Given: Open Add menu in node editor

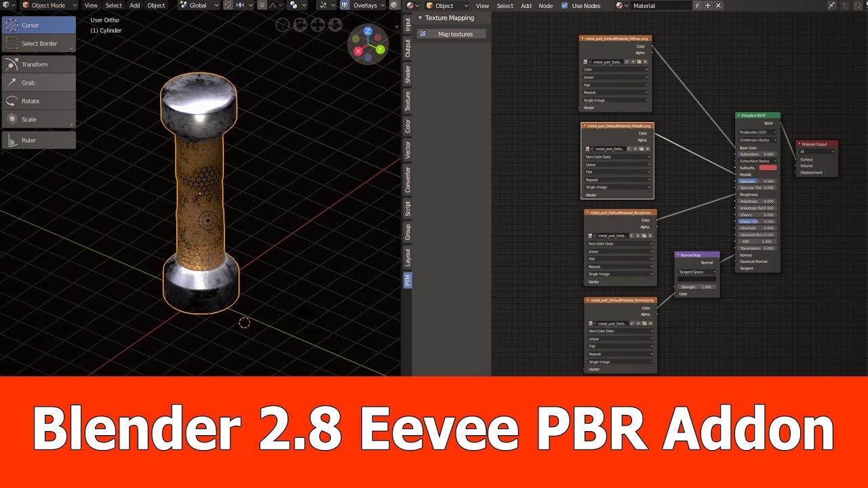Looking at the screenshot, I should coord(526,5).
